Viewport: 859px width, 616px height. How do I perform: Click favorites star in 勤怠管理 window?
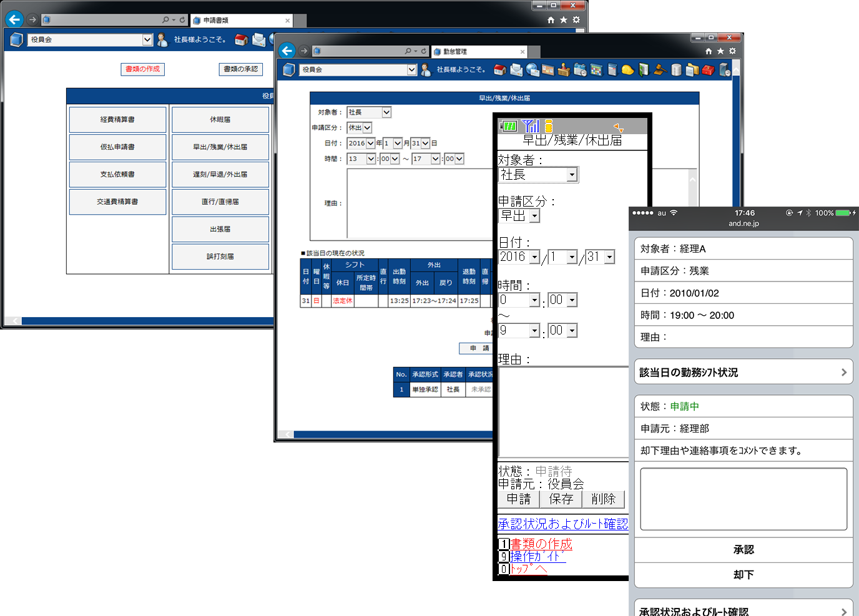click(720, 51)
